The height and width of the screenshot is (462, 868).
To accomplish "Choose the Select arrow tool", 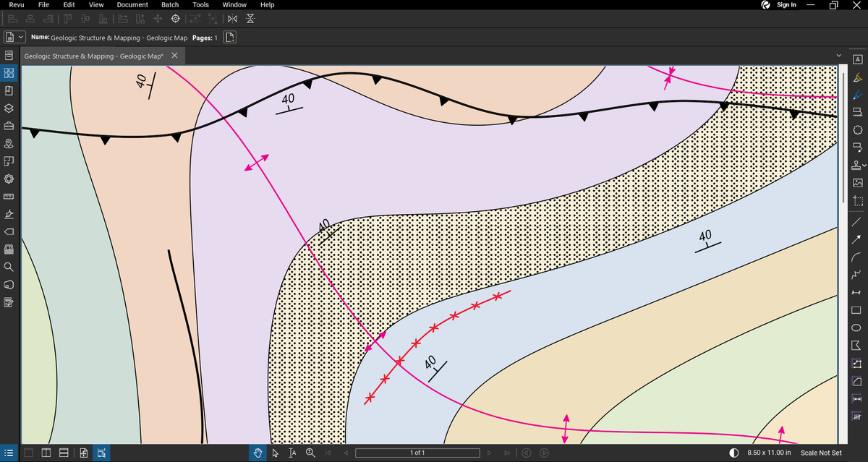I will [275, 453].
